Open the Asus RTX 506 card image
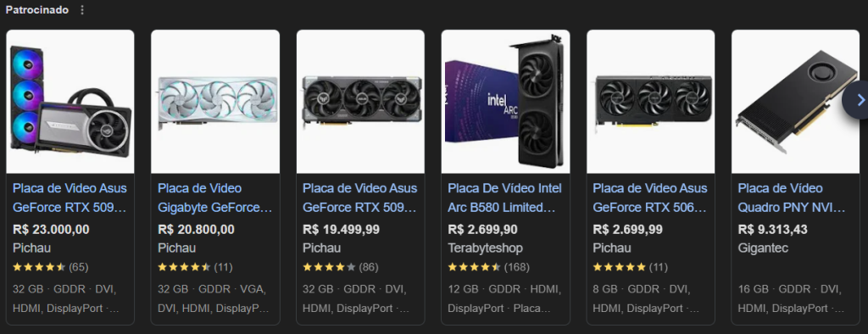The width and height of the screenshot is (868, 334). [650, 102]
